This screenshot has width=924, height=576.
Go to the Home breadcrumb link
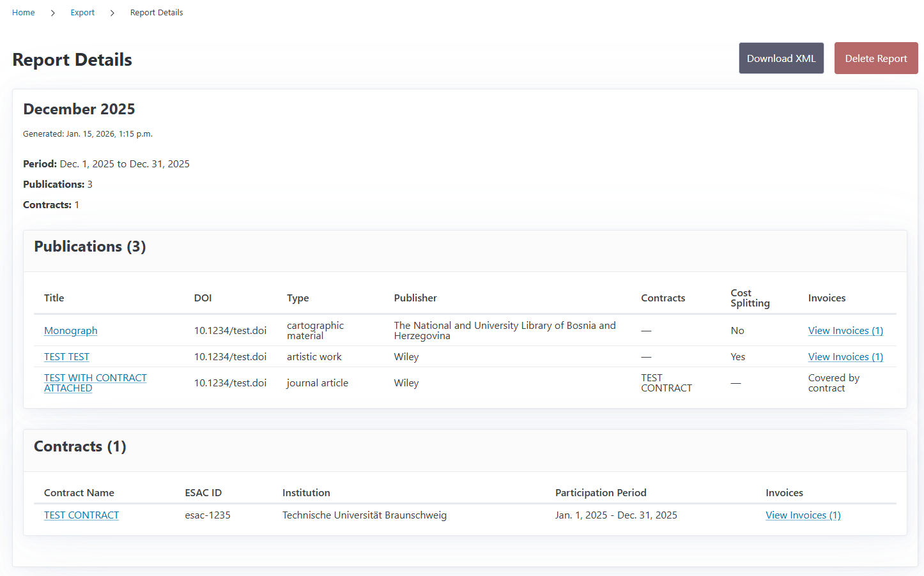(x=24, y=13)
